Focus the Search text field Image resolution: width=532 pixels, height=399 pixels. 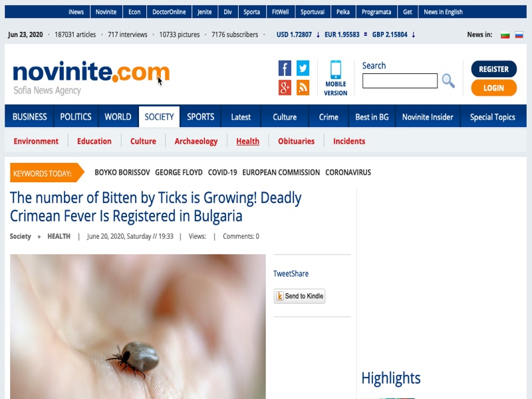point(400,80)
